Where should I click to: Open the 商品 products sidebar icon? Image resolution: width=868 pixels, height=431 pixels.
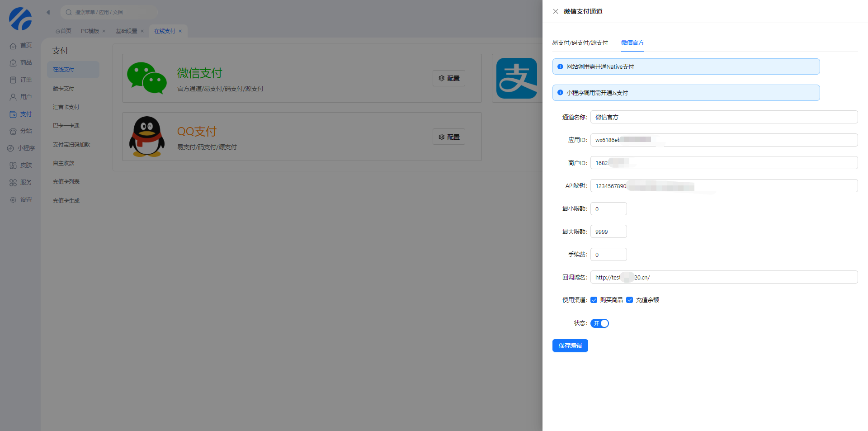[13, 63]
